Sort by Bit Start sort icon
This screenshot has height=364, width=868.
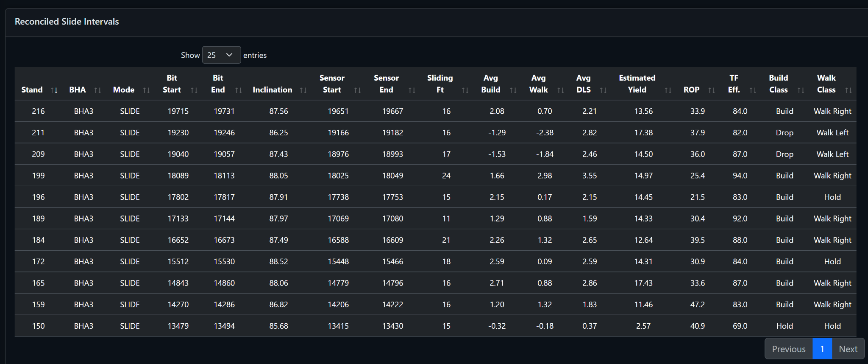click(x=195, y=90)
